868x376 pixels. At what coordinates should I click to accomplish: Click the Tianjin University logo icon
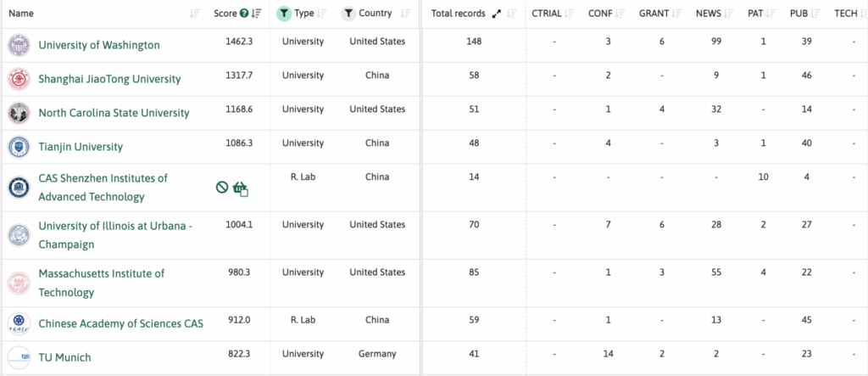pos(18,147)
